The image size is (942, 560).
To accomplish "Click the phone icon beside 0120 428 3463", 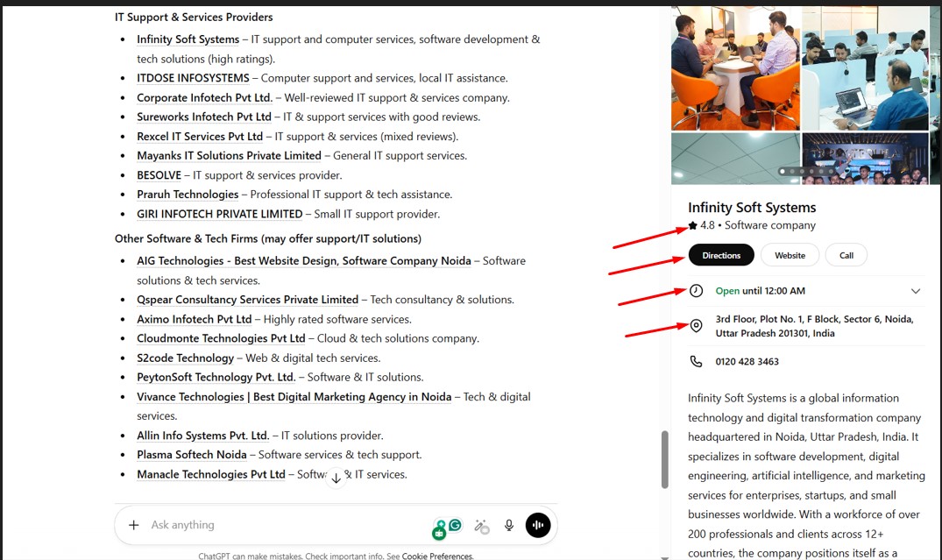I will pyautogui.click(x=697, y=361).
